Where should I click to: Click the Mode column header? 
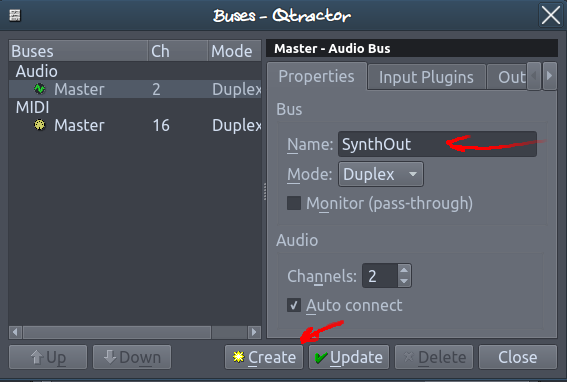click(234, 51)
